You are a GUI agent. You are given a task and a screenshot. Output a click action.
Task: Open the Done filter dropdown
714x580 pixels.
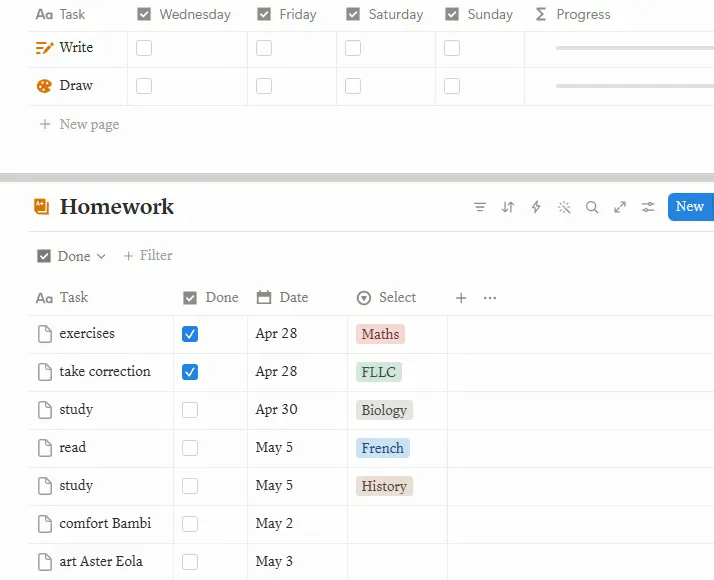71,256
